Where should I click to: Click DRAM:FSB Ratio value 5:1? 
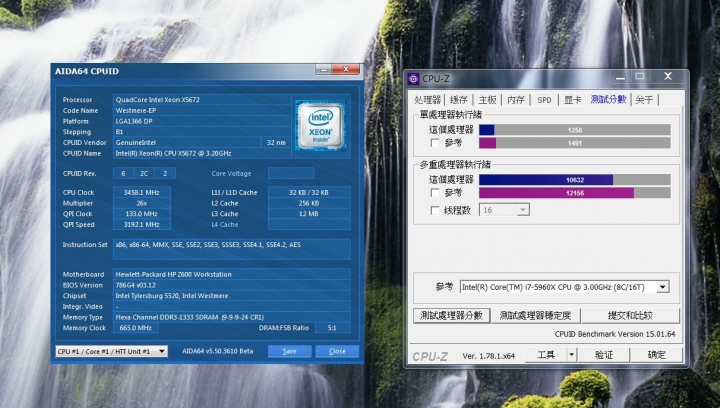click(332, 328)
